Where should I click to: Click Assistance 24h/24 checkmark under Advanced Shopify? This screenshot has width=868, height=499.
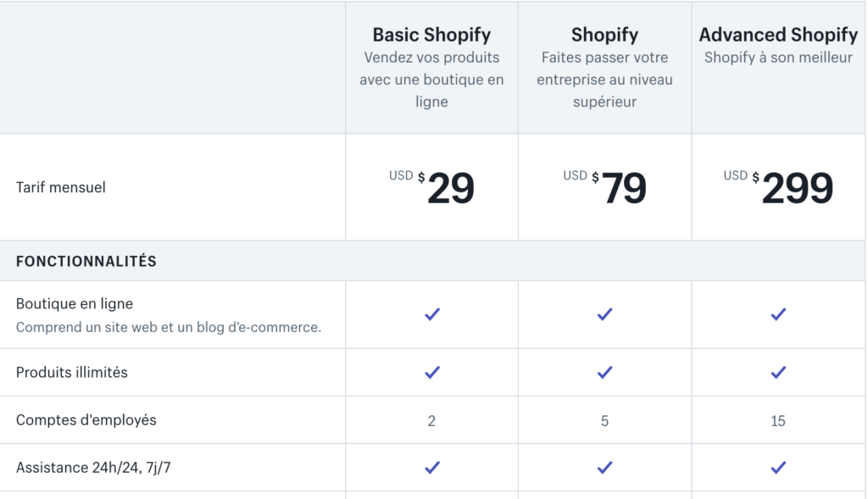point(778,467)
